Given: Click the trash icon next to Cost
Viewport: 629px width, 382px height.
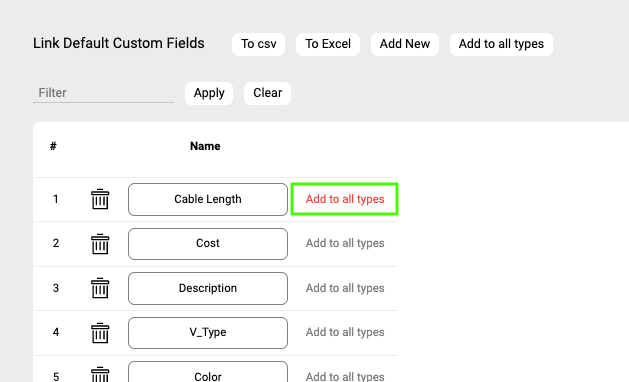Looking at the screenshot, I should pos(100,244).
